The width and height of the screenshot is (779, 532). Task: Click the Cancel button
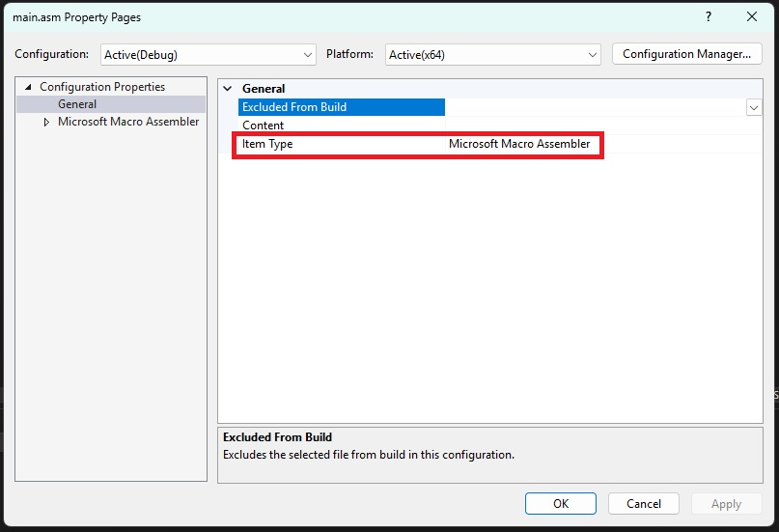point(643,504)
